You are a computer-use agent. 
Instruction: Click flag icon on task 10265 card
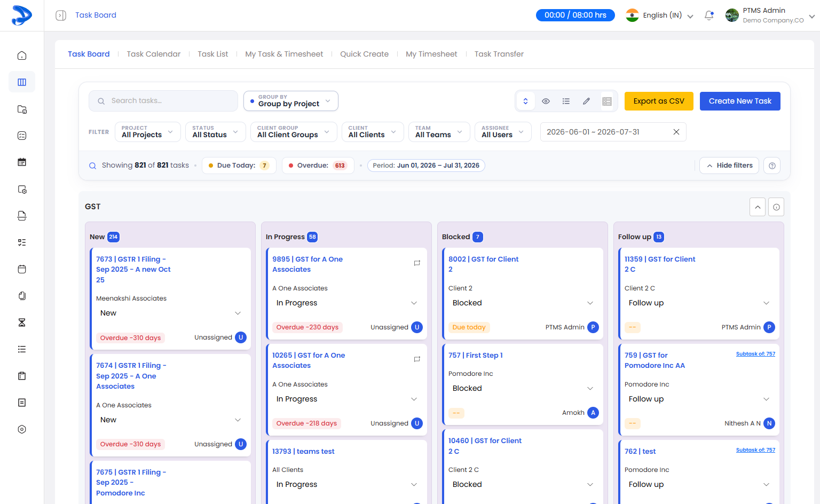(417, 359)
